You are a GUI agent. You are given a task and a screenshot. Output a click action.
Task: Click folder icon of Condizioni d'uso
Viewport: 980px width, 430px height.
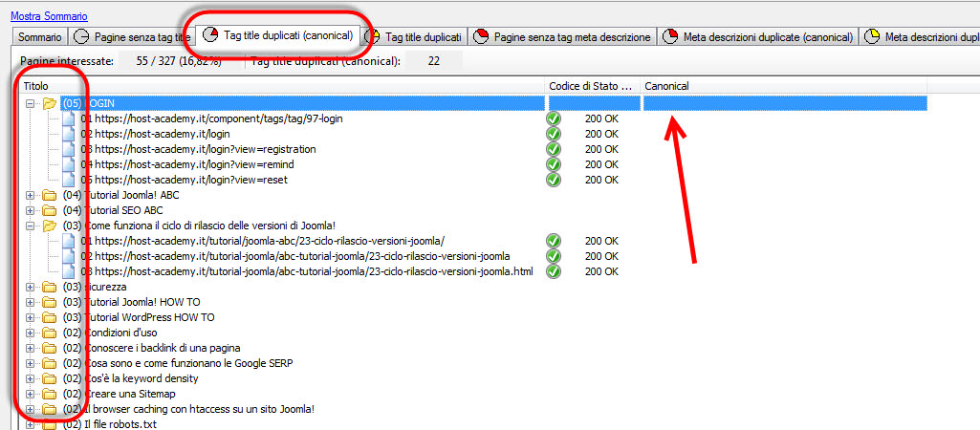50,333
